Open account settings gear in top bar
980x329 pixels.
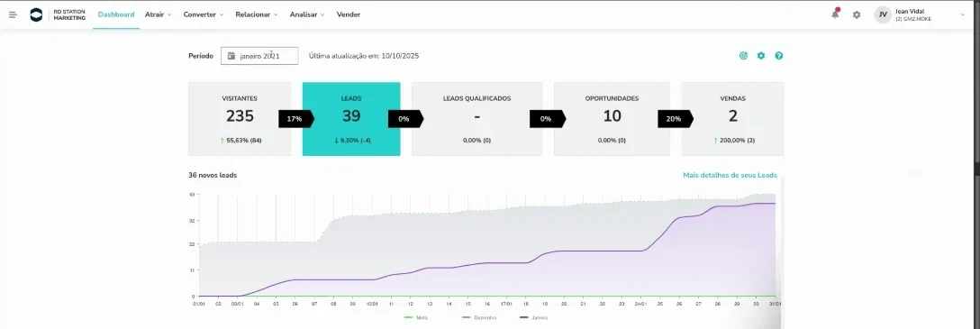tap(857, 14)
